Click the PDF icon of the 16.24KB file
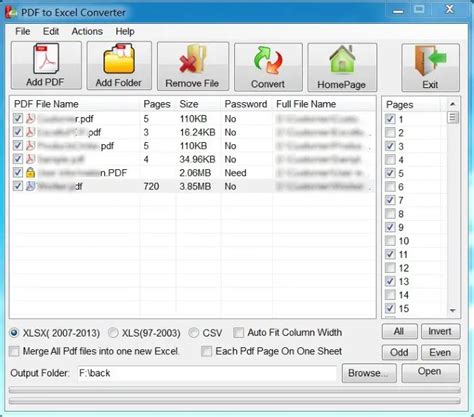474x417 pixels. (30, 132)
